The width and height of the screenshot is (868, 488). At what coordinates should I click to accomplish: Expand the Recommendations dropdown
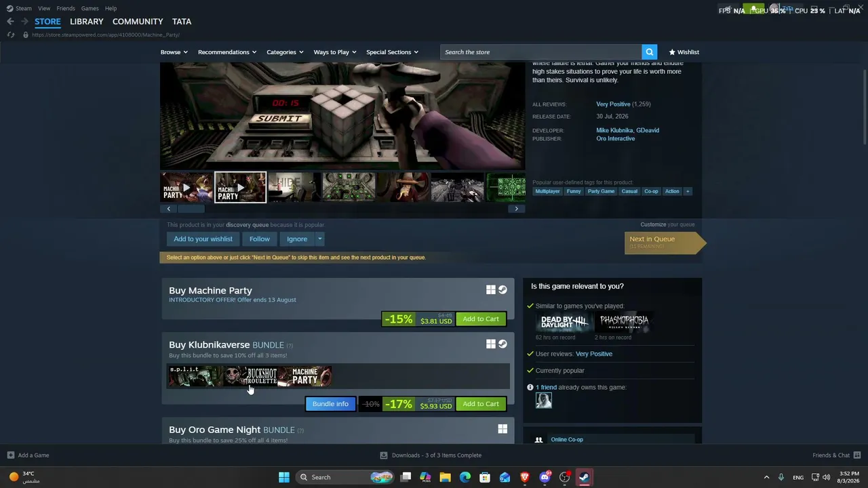tap(227, 52)
